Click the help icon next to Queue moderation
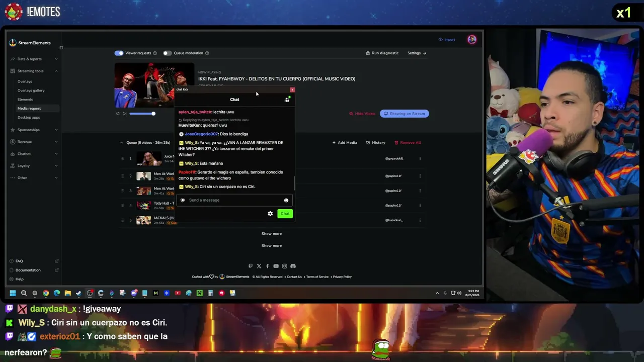 207,53
